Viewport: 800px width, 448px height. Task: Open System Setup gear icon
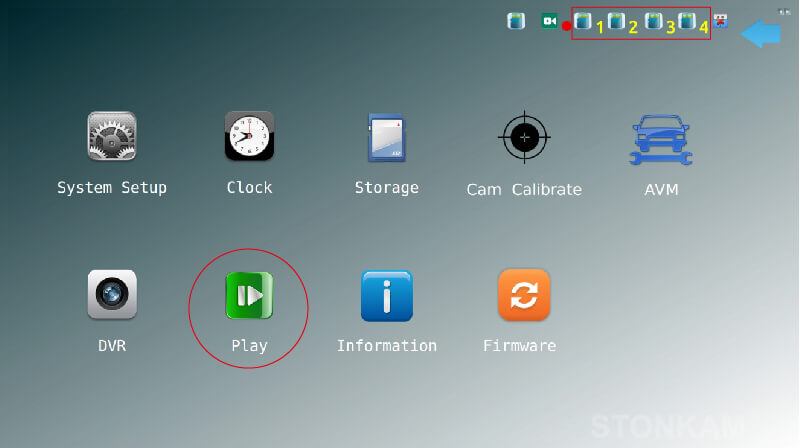[x=112, y=136]
